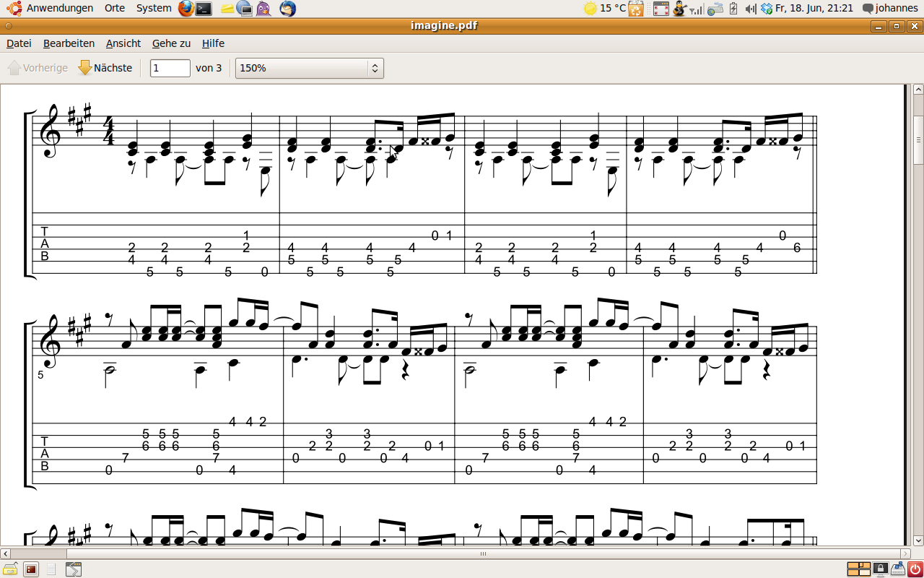Click the folder drawer icon in the bottom panel
This screenshot has height=578, width=924.
(10, 569)
